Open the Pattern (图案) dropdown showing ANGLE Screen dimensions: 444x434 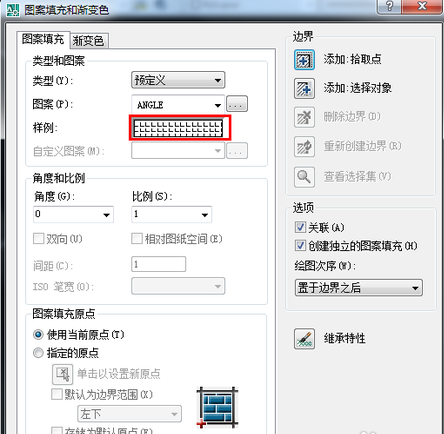[178, 105]
